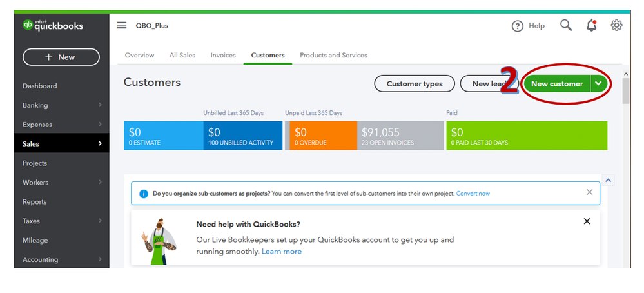Switch to the Invoices tab
The height and width of the screenshot is (293, 644).
[x=223, y=55]
